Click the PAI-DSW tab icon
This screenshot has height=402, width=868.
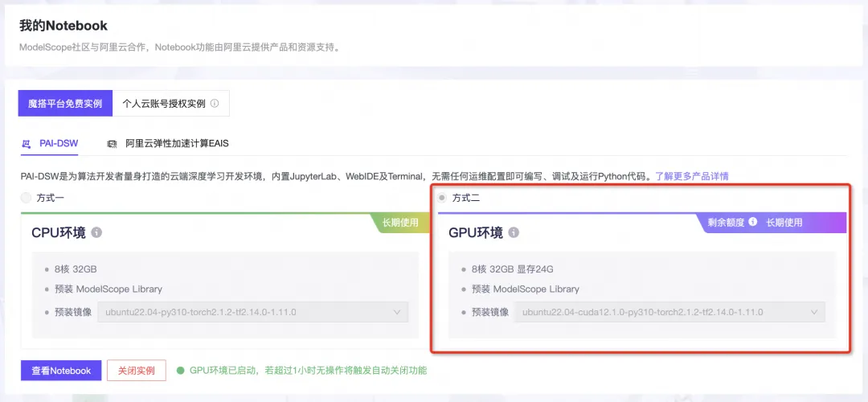click(x=26, y=144)
